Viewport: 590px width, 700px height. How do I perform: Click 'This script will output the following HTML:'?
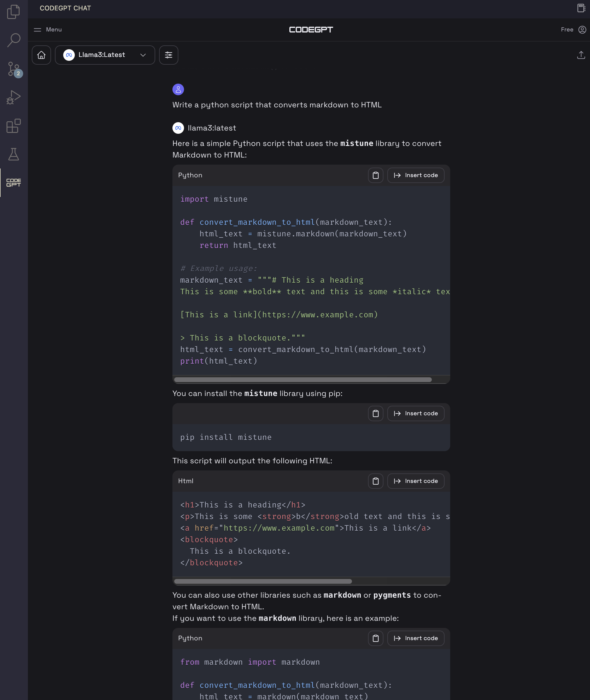point(252,461)
